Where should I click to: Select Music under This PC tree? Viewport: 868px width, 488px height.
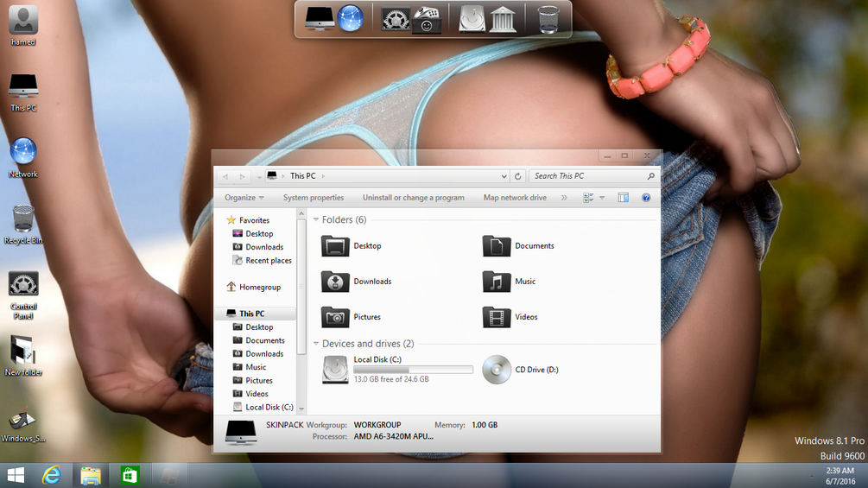(249, 367)
